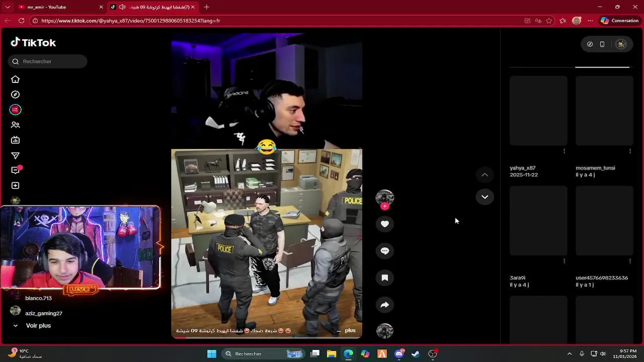Image resolution: width=644 pixels, height=362 pixels.
Task: Open yahya_x87 video card label
Action: pos(523,168)
